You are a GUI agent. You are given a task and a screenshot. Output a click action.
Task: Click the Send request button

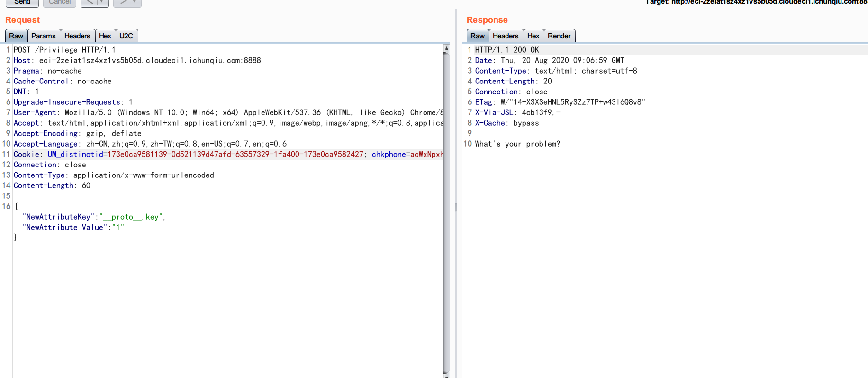coord(22,2)
